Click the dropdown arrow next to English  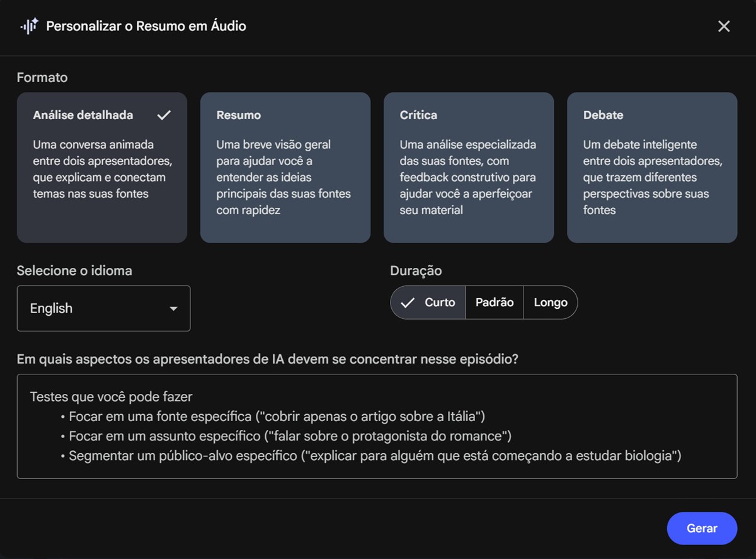[174, 308]
